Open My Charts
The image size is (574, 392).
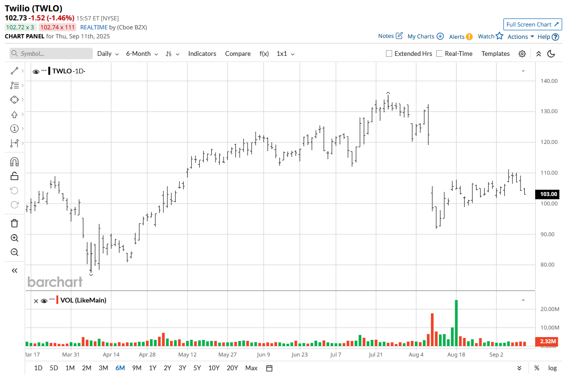tap(425, 36)
